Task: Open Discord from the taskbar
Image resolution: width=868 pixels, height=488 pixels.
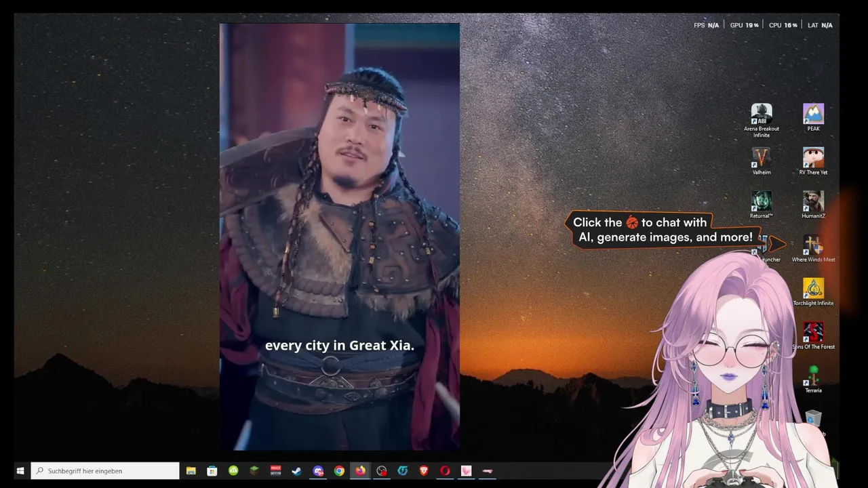Action: tap(318, 470)
